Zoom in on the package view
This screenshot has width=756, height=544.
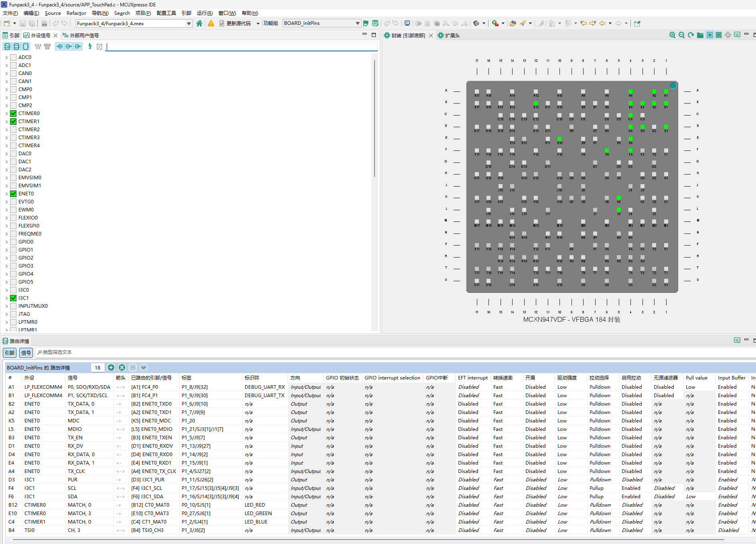click(673, 35)
